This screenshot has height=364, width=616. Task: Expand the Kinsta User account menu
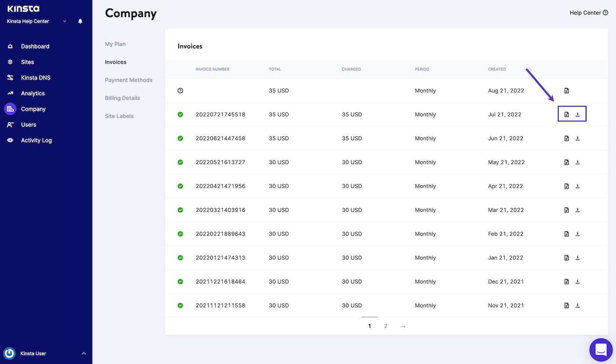84,353
